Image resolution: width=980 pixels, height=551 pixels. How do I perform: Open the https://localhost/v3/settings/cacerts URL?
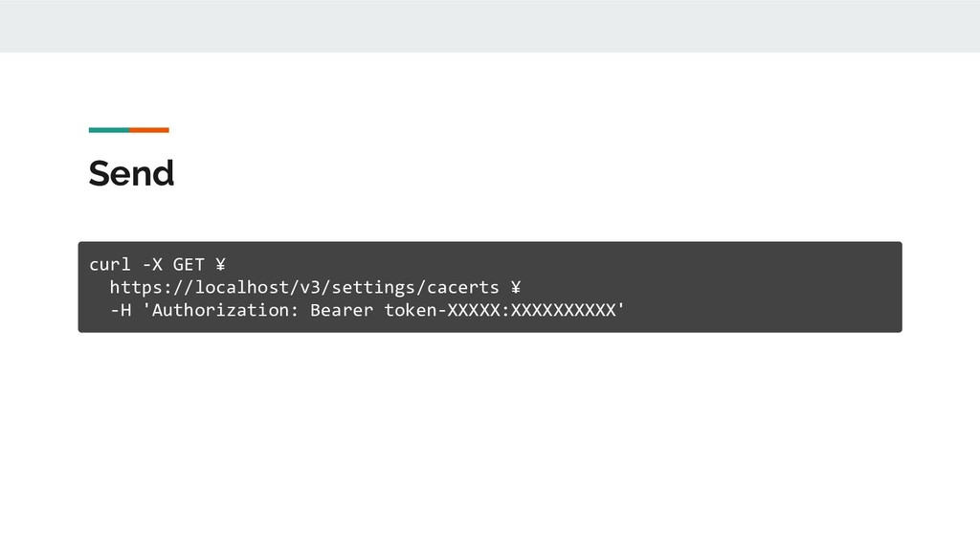(x=304, y=287)
